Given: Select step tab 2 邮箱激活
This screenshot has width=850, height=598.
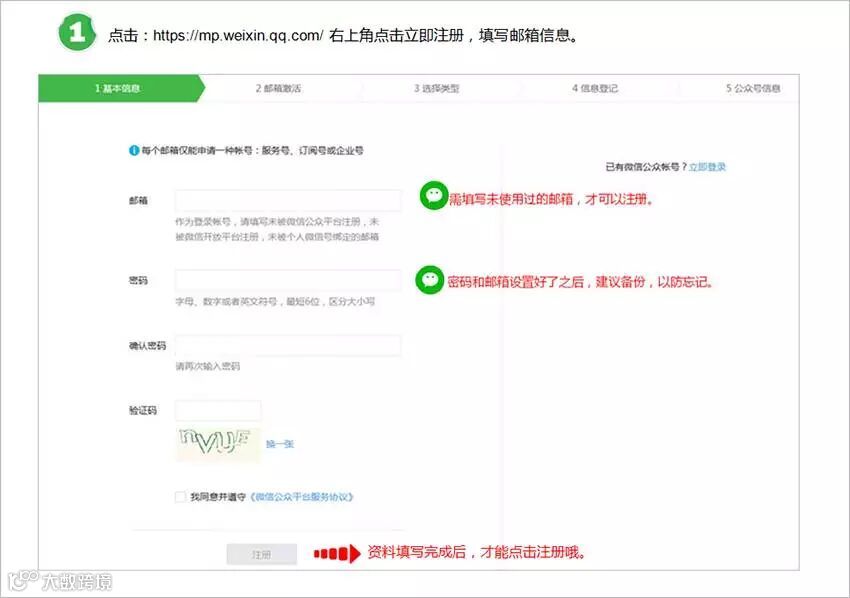Looking at the screenshot, I should point(279,88).
